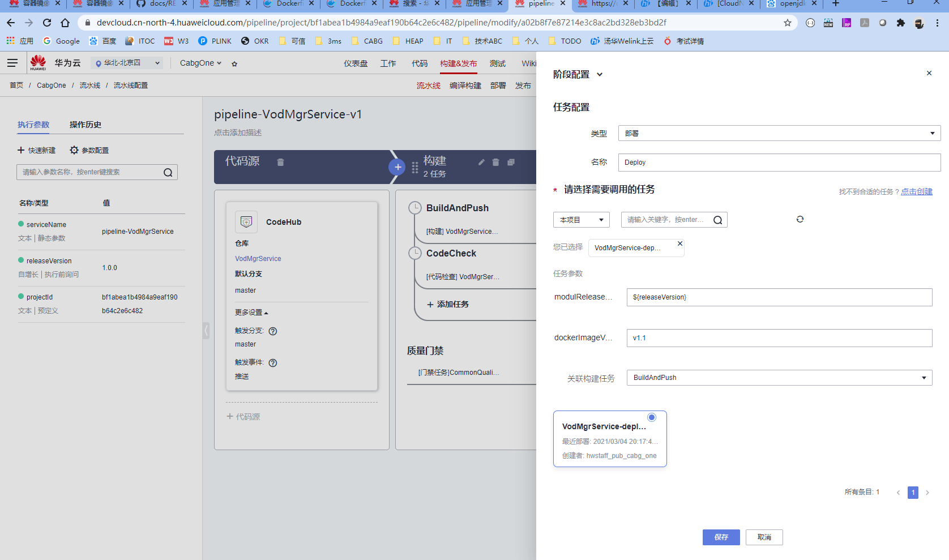This screenshot has width=949, height=560.
Task: Select page 1 in the pagination
Action: pos(913,493)
